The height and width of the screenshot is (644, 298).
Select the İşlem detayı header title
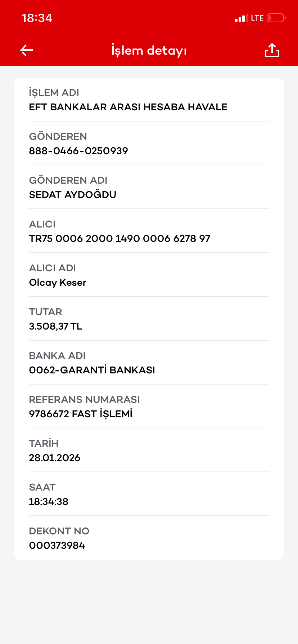pyautogui.click(x=149, y=51)
